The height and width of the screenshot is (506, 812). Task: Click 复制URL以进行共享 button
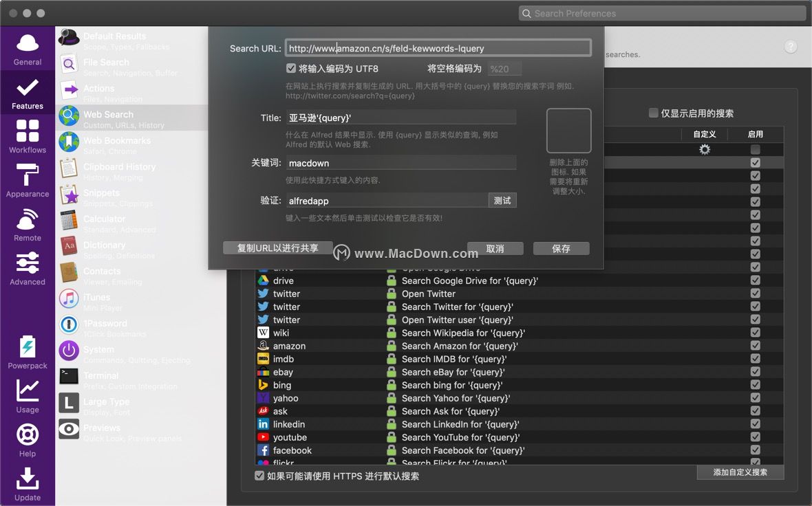coord(277,247)
